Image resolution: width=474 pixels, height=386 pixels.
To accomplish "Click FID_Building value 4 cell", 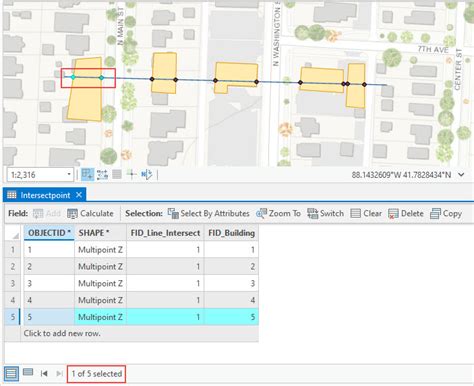I will [x=231, y=300].
